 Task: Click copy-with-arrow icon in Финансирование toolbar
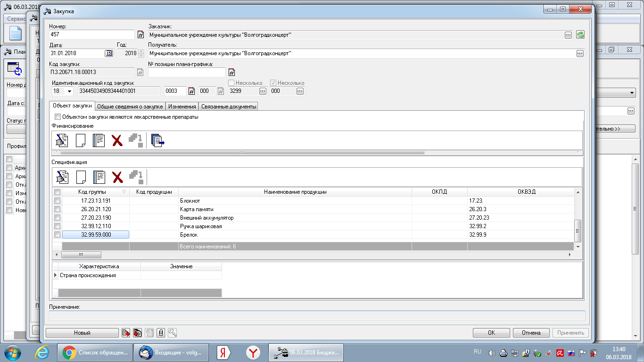tap(157, 140)
